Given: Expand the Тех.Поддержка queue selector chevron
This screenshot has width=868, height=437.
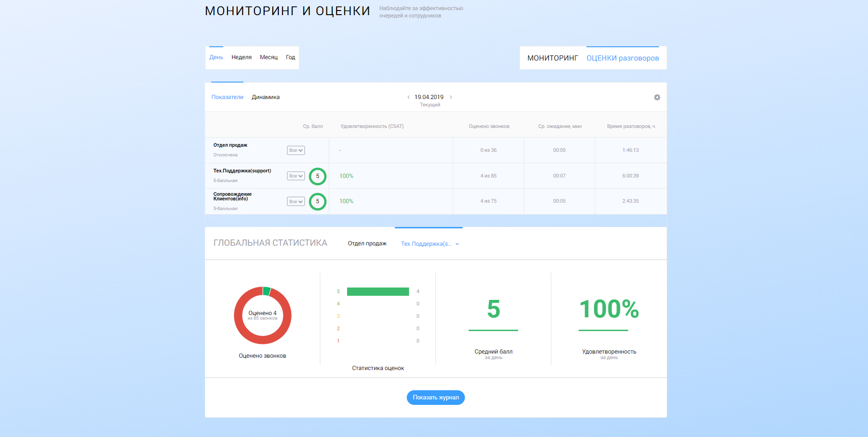Looking at the screenshot, I should (457, 244).
